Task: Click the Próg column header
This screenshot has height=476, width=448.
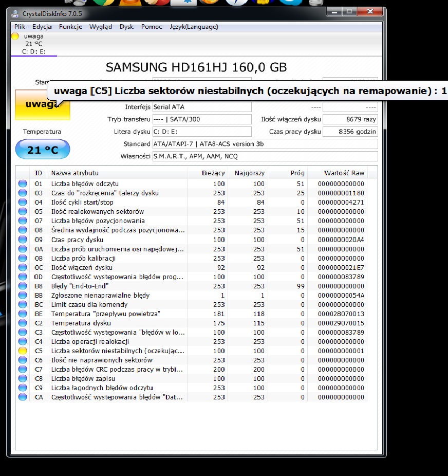Action: [288, 173]
